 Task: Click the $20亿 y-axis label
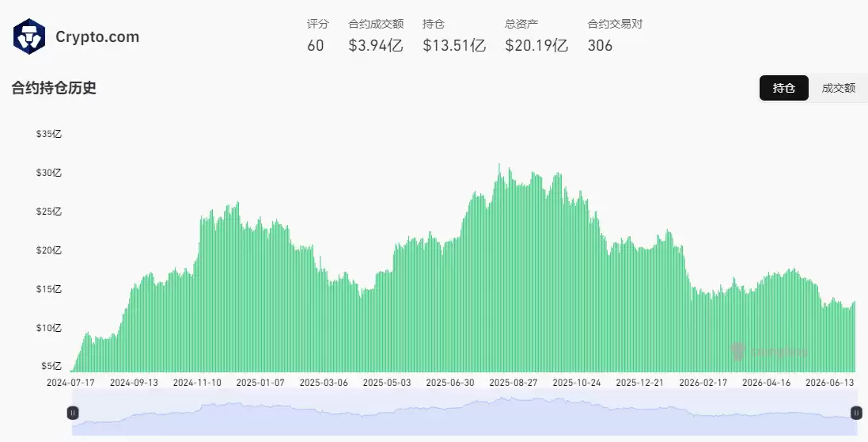click(x=49, y=250)
